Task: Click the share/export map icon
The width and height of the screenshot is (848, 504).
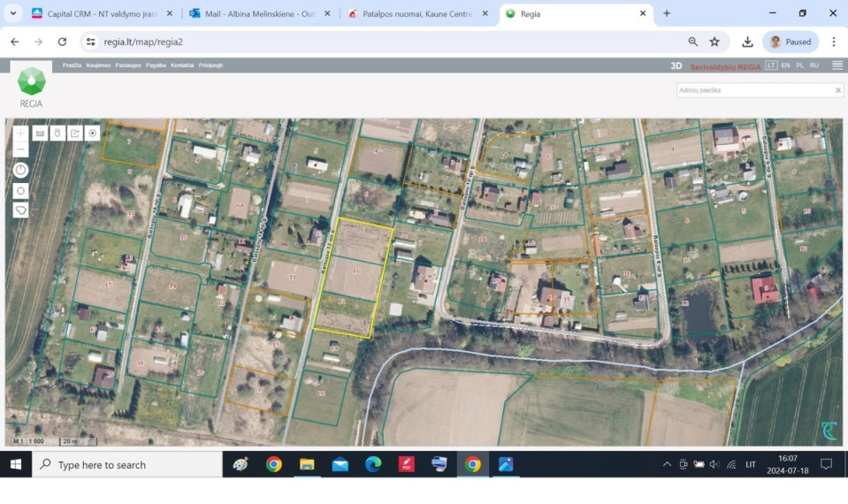Action: point(74,133)
